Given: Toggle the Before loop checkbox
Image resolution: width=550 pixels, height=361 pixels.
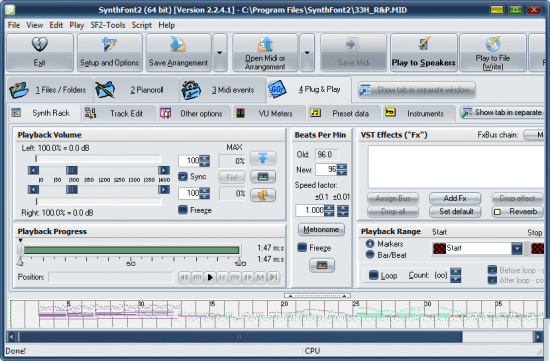Looking at the screenshot, I should 492,270.
